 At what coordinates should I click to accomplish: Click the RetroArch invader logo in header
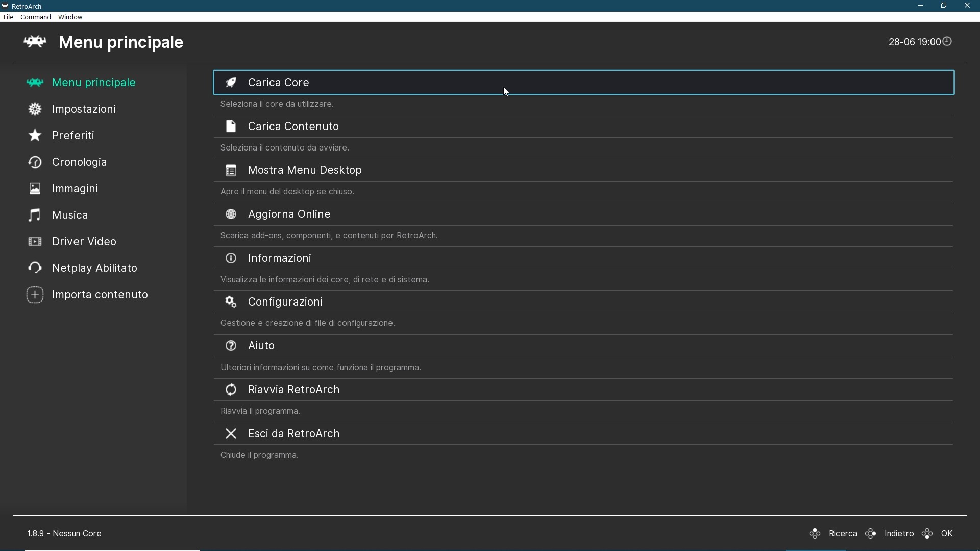(x=35, y=42)
